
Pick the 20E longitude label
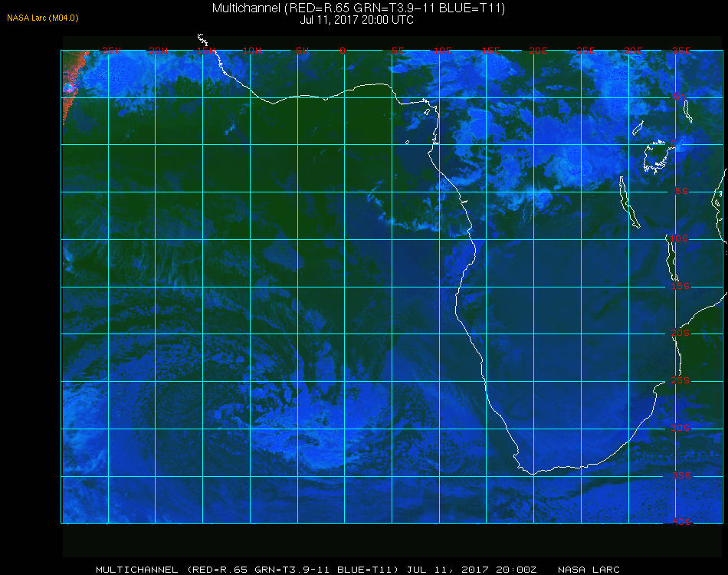[x=538, y=51]
